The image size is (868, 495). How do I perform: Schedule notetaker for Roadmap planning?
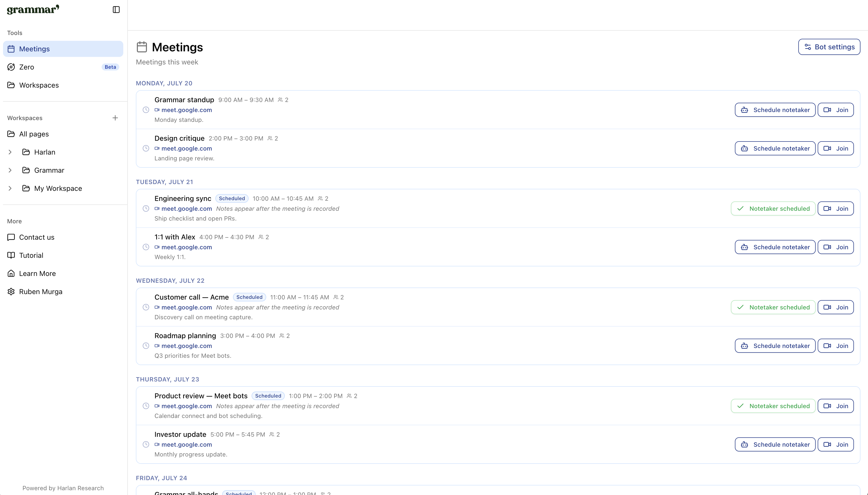pyautogui.click(x=775, y=346)
